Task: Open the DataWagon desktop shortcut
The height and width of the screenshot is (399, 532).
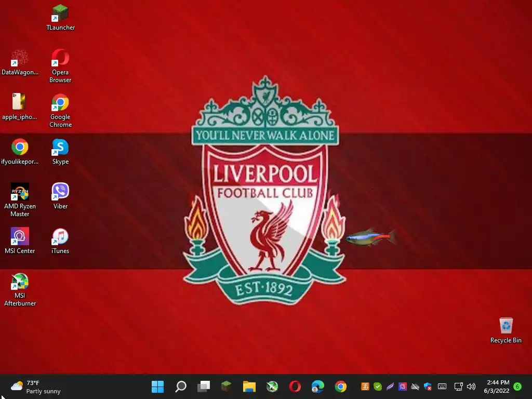Action: pos(20,62)
